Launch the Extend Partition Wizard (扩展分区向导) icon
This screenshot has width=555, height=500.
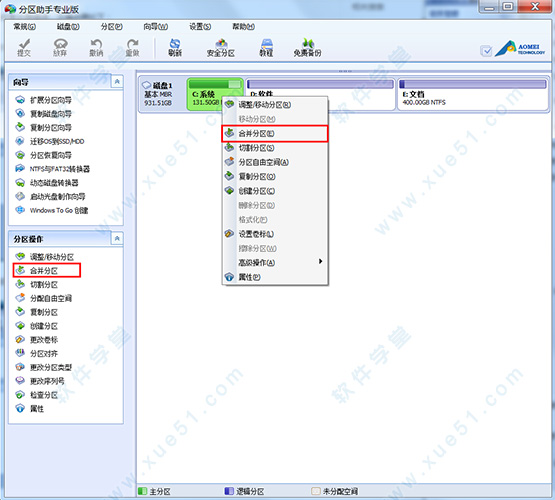click(20, 100)
